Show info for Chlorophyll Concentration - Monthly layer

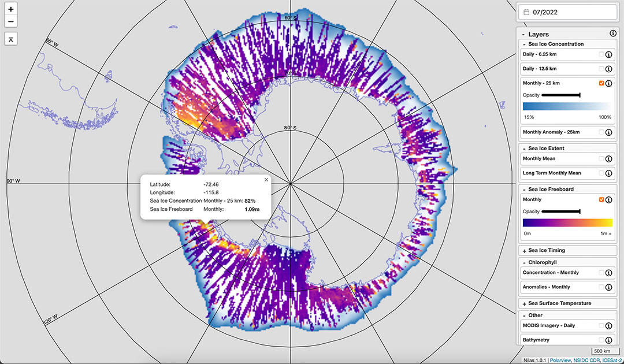pos(608,273)
